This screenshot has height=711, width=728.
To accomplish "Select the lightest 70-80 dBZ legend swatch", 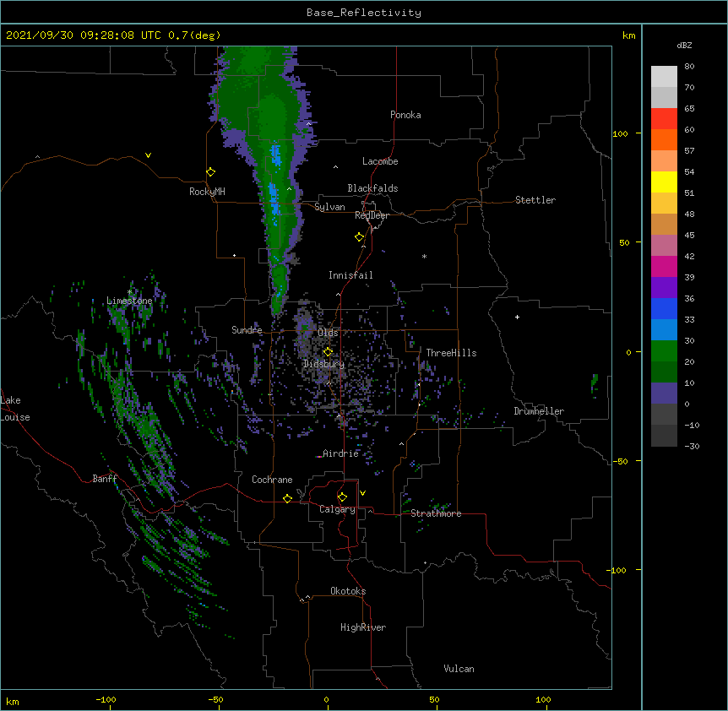I will (x=664, y=77).
